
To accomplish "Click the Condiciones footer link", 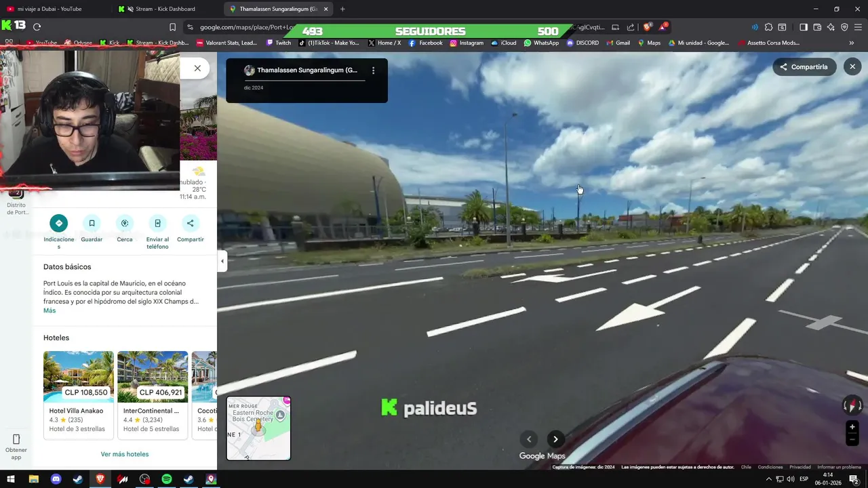I will click(770, 467).
